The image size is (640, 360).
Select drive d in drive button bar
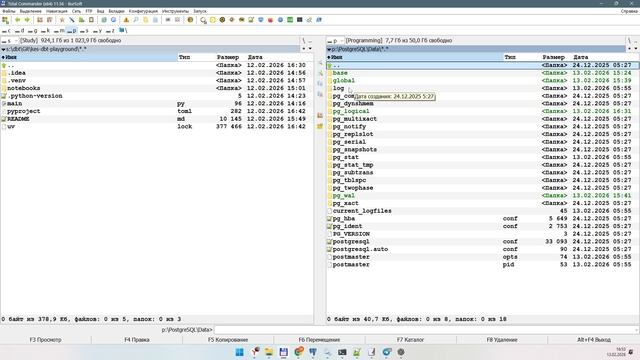click(20, 31)
